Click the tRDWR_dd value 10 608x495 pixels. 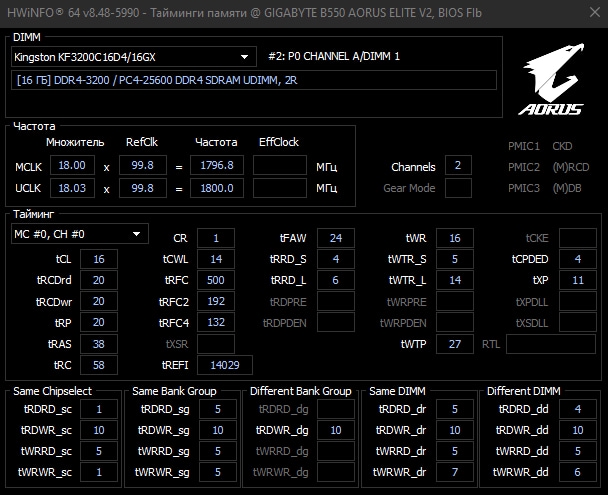[x=578, y=430]
